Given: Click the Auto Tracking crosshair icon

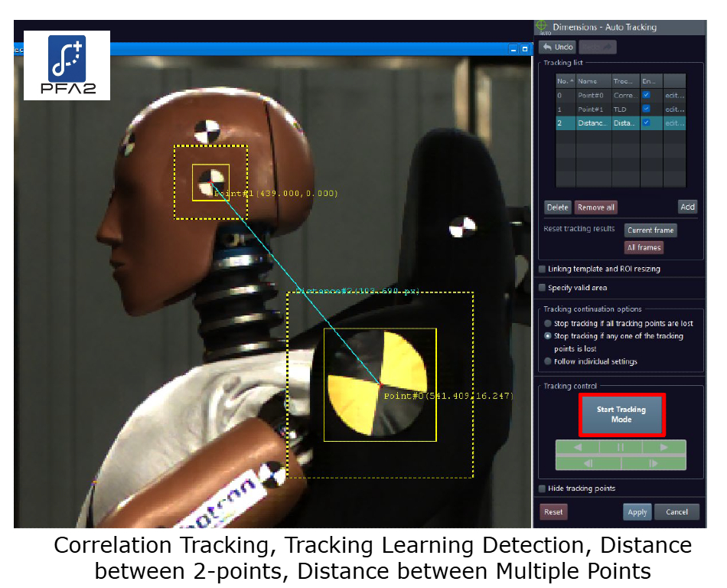Looking at the screenshot, I should point(543,28).
